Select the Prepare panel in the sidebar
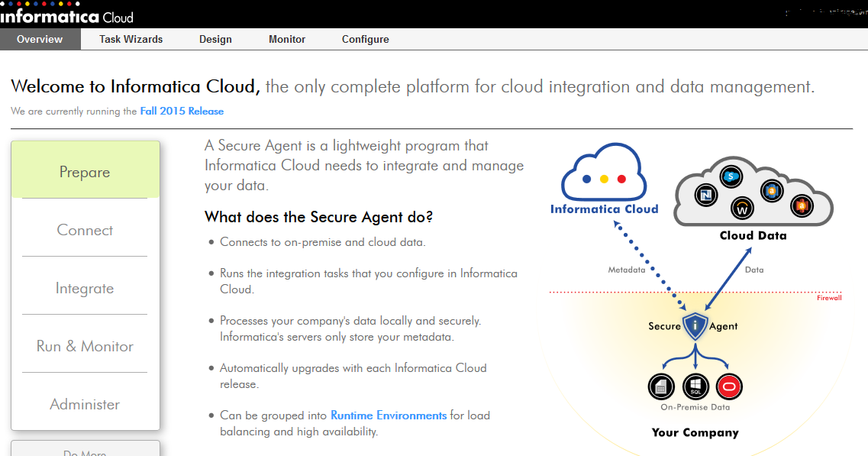Viewport: 868px width, 456px height. pos(84,172)
